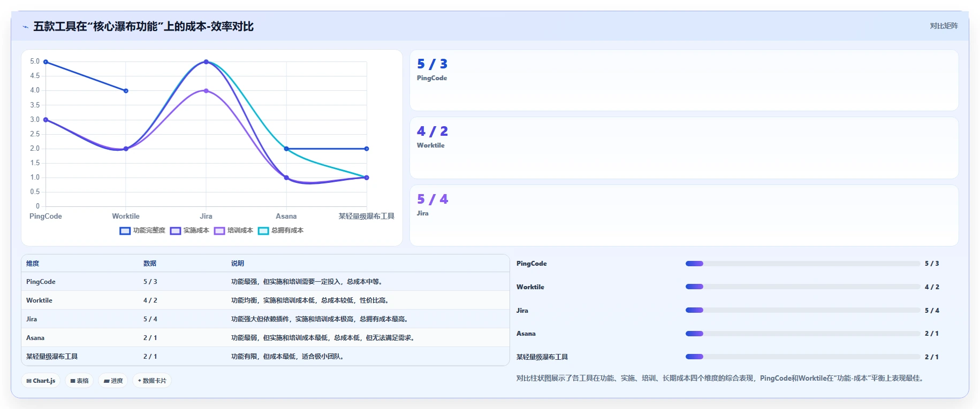Click the PingCode label beside progress bar
980x409 pixels.
(531, 264)
